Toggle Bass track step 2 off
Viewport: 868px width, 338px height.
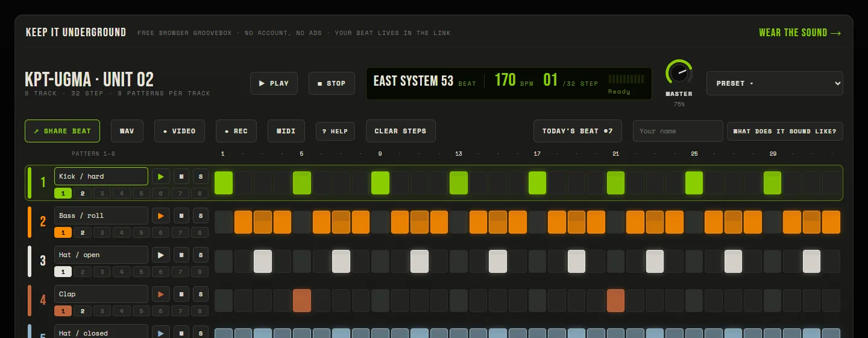pyautogui.click(x=244, y=222)
